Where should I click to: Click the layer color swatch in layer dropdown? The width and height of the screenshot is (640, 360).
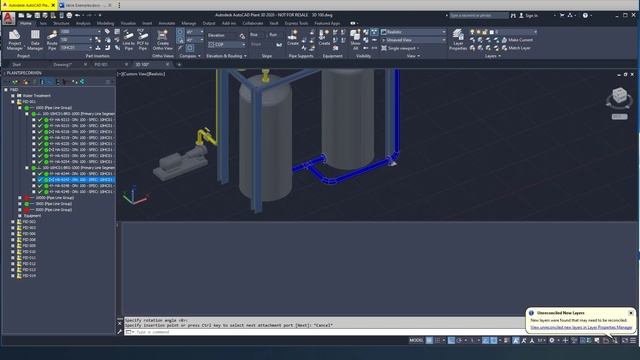[492, 32]
